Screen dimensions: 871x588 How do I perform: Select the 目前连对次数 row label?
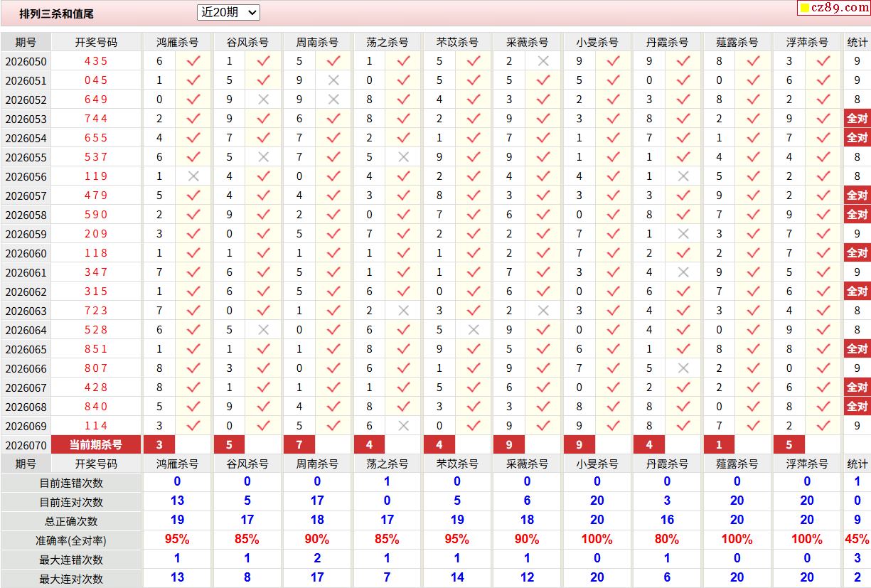pos(71,502)
